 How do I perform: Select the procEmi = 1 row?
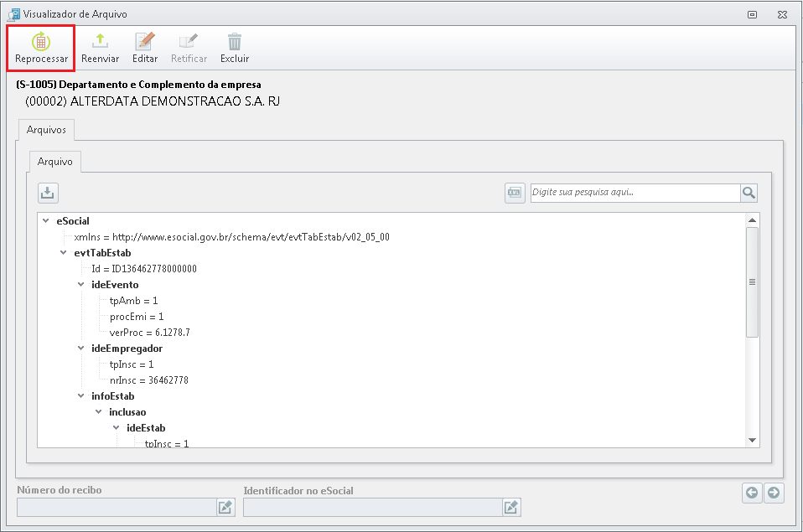[137, 317]
